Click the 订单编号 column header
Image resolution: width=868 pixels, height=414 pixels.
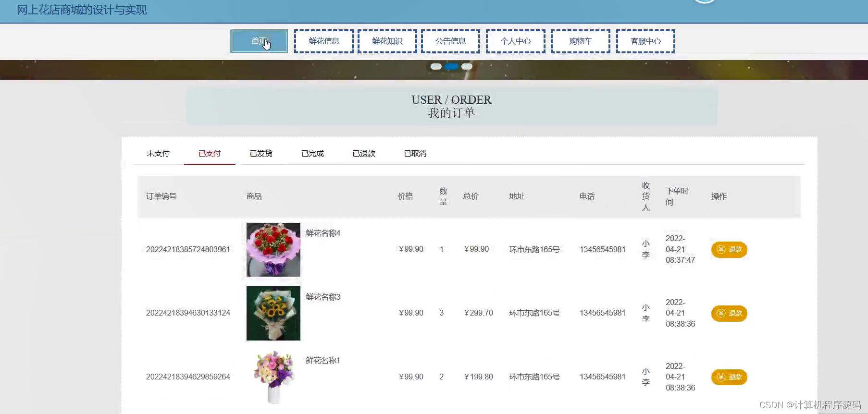coord(161,196)
